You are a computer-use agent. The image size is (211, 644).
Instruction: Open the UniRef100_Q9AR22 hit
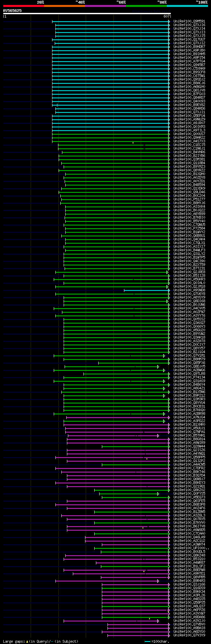[x=189, y=138]
